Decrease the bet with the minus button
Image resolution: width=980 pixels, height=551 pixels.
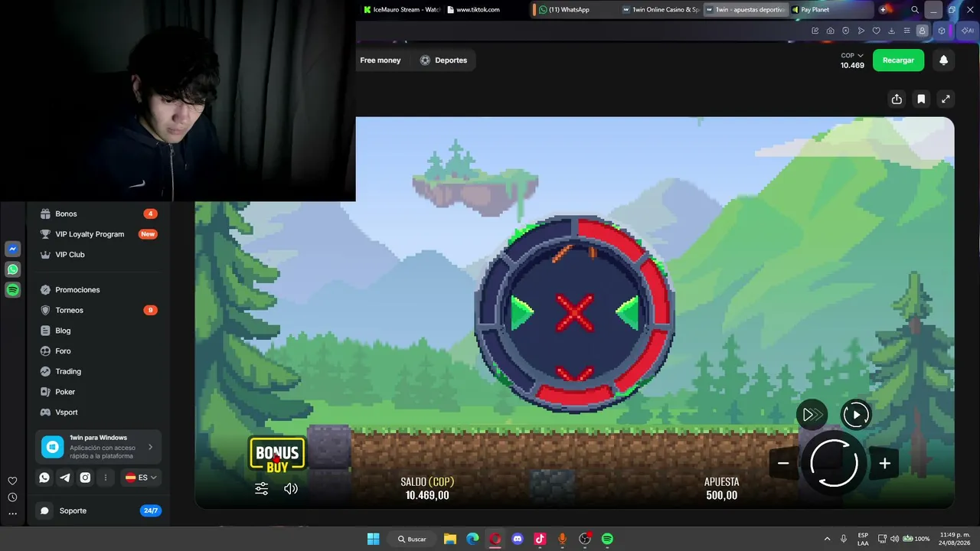783,463
